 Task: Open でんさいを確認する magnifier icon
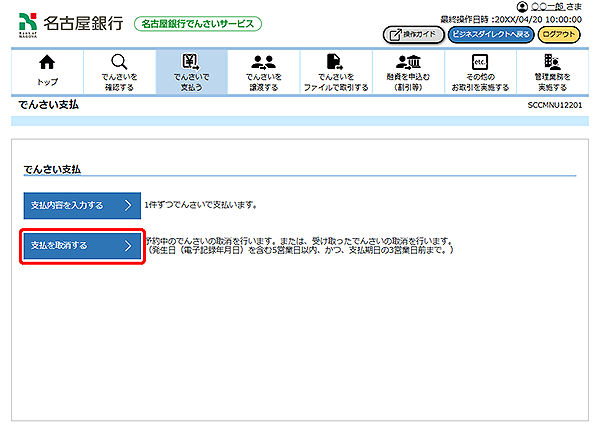[x=118, y=63]
